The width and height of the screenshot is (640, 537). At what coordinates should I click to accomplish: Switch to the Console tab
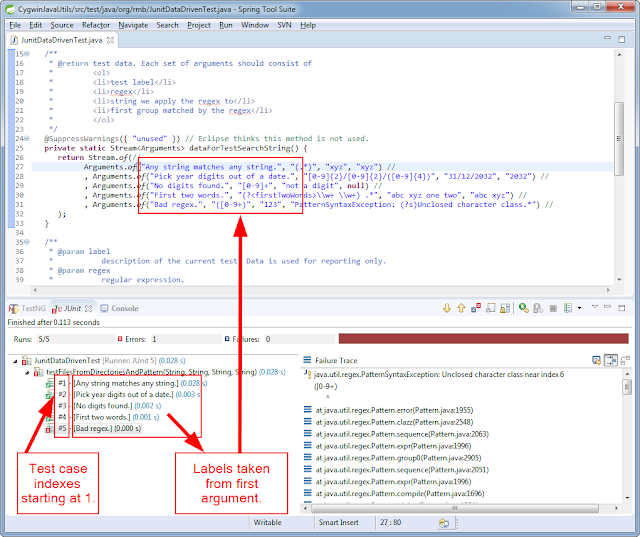click(120, 308)
